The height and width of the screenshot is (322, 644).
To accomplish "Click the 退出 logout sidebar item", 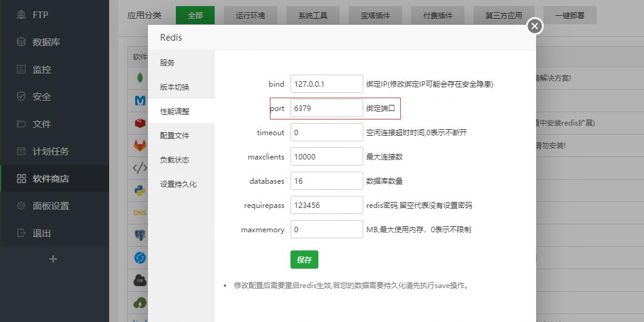I will point(55,233).
